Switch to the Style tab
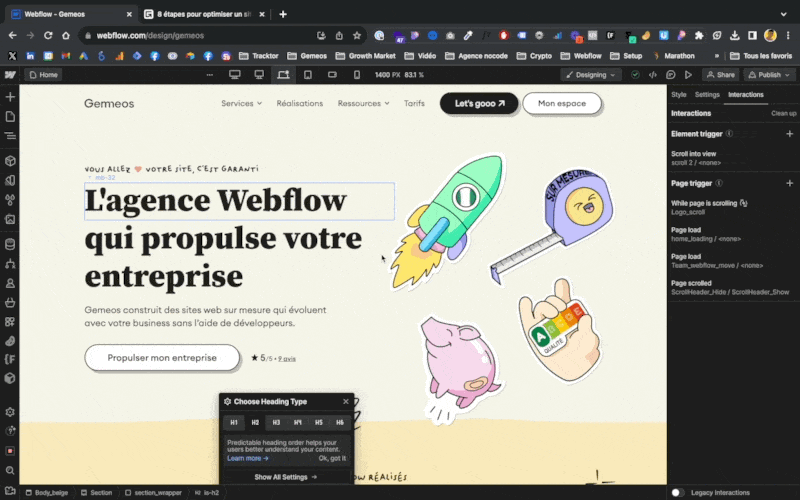 679,94
